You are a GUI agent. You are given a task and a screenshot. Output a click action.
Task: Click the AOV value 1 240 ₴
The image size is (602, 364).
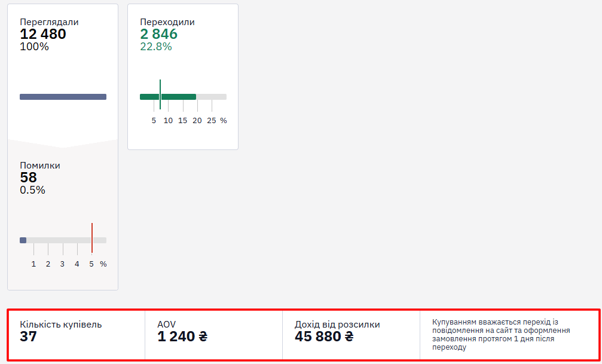click(182, 337)
